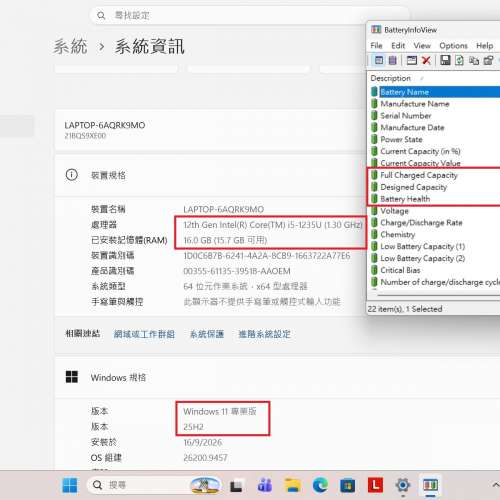Click the processor value 12th Gen Intel Core i5-1235U
Viewport: 500px width, 500px height.
(x=273, y=225)
